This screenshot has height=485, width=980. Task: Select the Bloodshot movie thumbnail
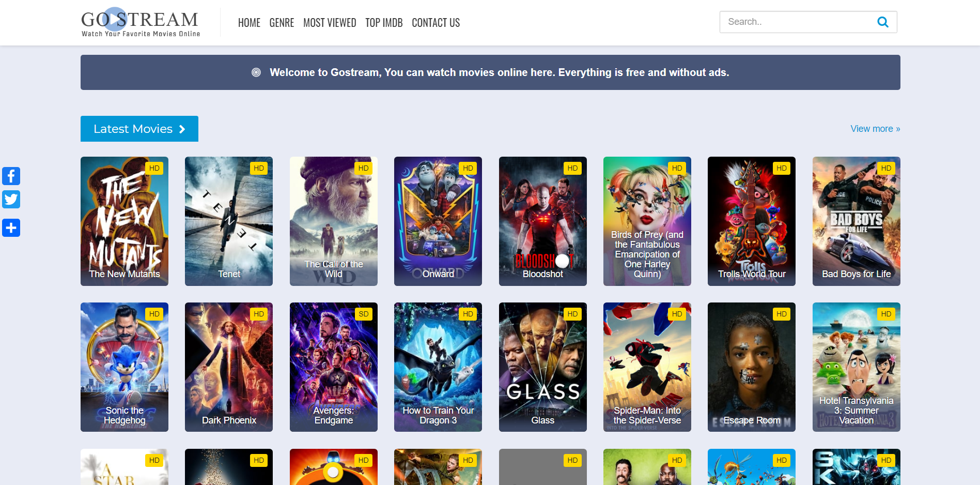point(542,221)
